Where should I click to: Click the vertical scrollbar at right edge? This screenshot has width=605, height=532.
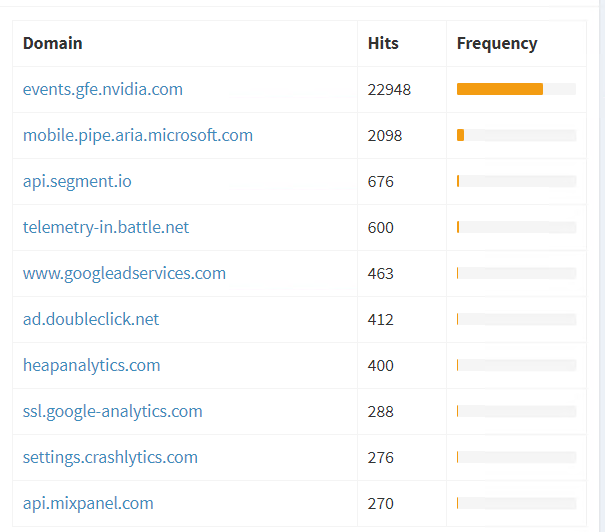(602, 266)
